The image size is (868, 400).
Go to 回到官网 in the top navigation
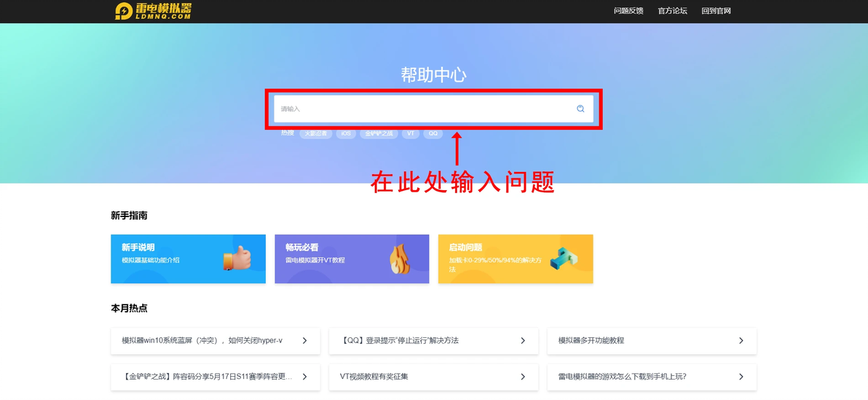[716, 10]
